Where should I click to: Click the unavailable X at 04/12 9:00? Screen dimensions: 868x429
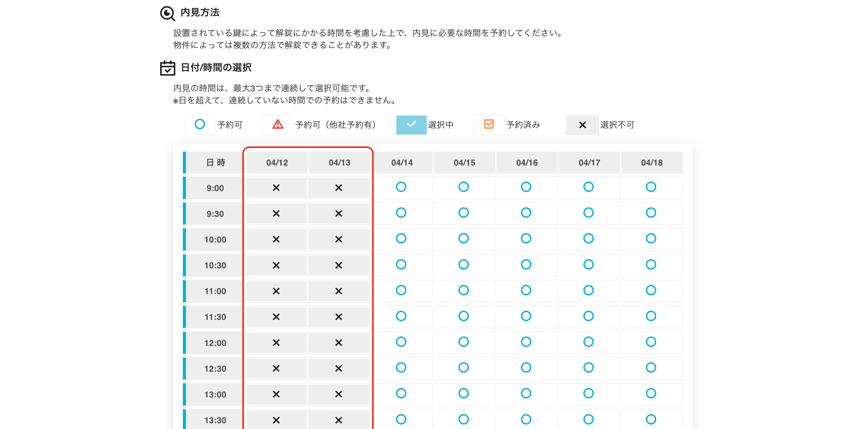(x=276, y=188)
